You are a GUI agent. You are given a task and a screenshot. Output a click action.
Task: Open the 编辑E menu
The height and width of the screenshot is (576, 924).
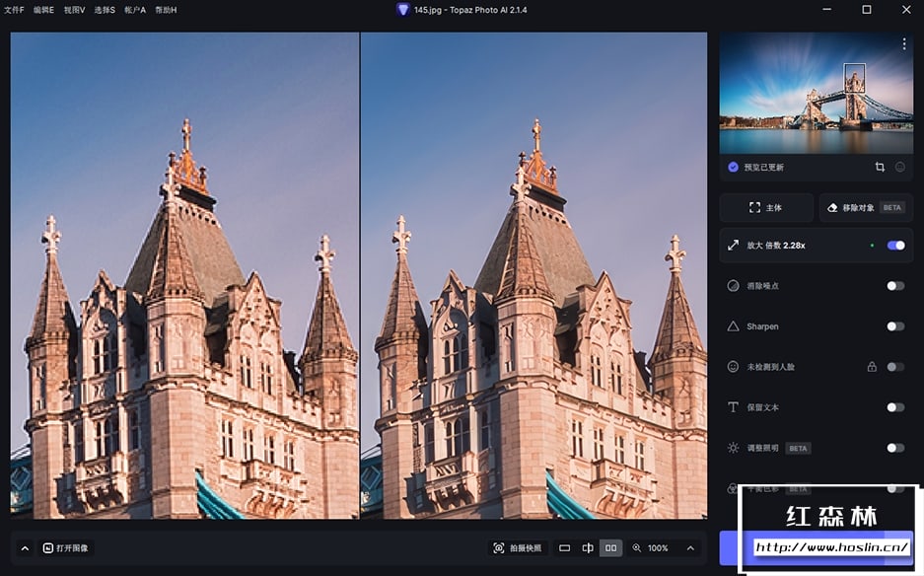43,10
